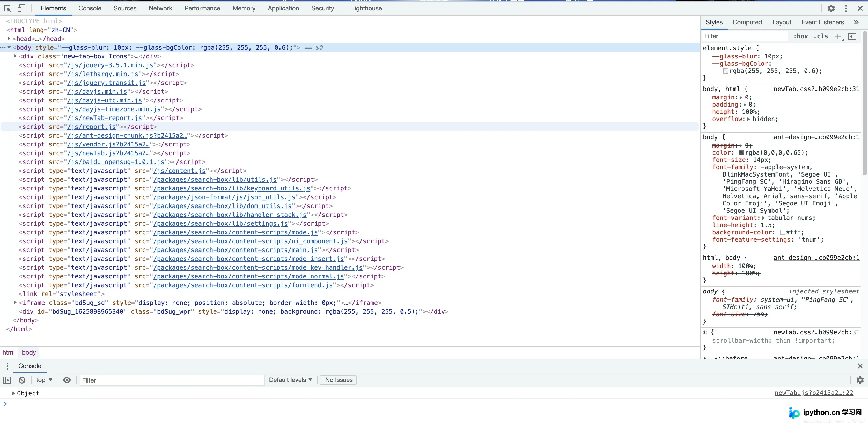
Task: Expand the bdSug_sd iframe node
Action: pos(15,303)
